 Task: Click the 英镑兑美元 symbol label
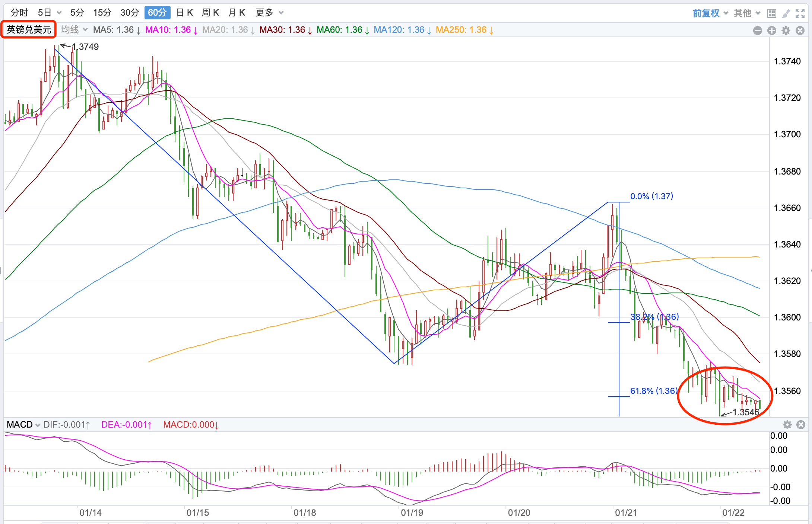click(29, 29)
